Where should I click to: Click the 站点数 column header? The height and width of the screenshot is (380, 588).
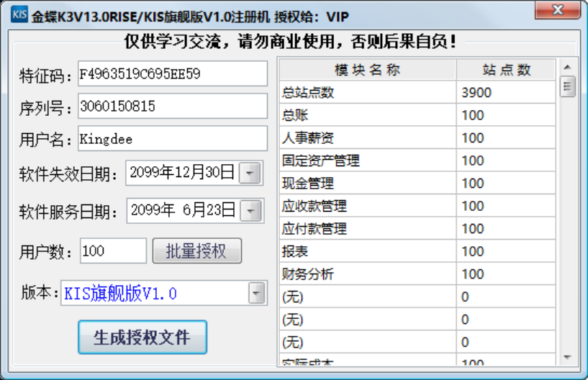point(506,69)
